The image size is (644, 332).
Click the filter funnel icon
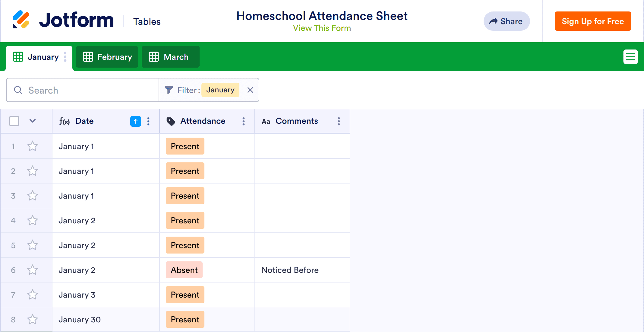[169, 90]
